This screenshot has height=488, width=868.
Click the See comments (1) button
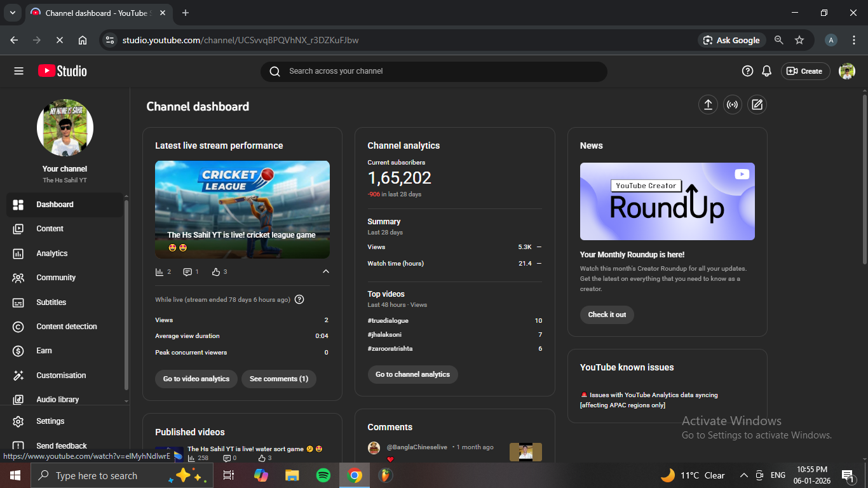(278, 379)
